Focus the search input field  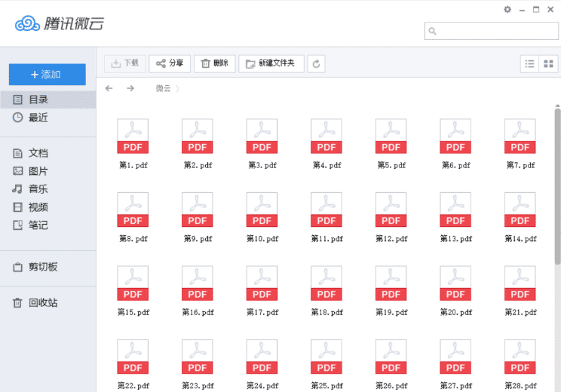[491, 31]
